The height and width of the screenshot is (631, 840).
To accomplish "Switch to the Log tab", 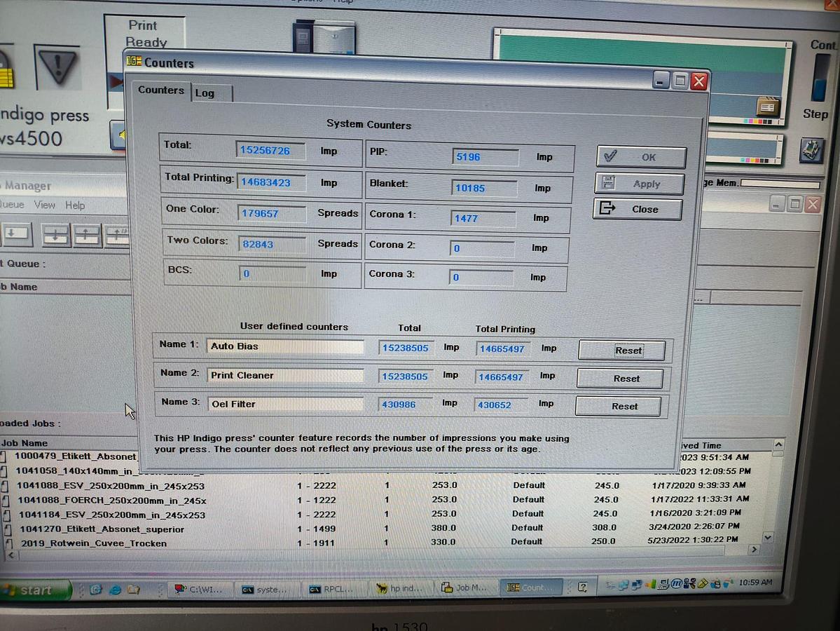I will [x=205, y=92].
